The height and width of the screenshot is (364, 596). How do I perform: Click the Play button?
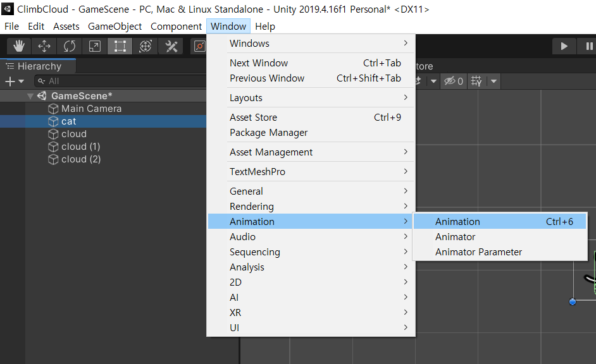click(564, 46)
